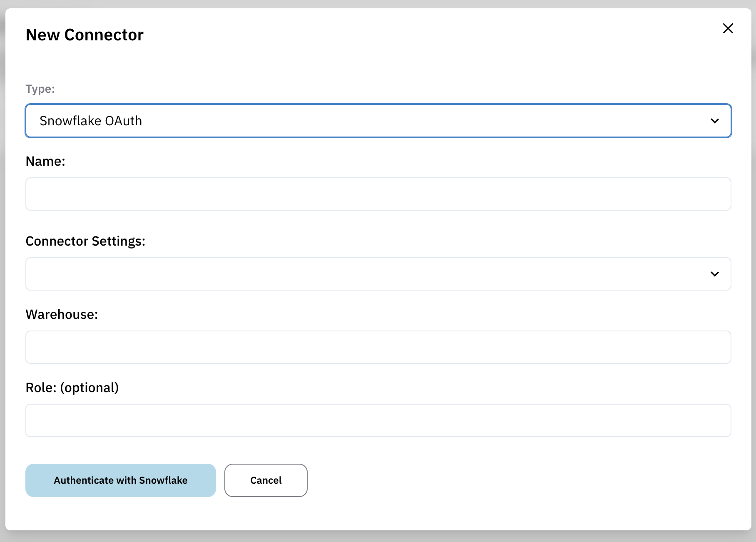Click the Name: label

pyautogui.click(x=45, y=161)
